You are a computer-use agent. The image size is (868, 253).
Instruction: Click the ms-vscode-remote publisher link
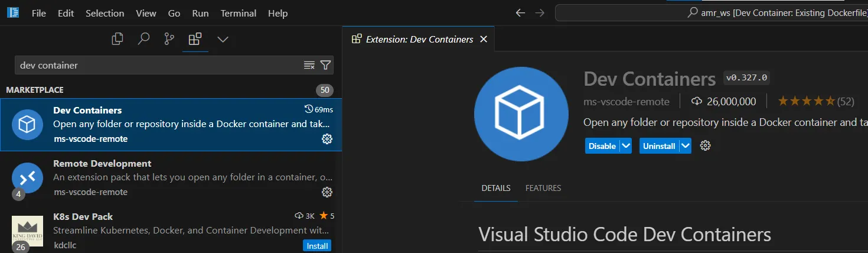(x=626, y=102)
